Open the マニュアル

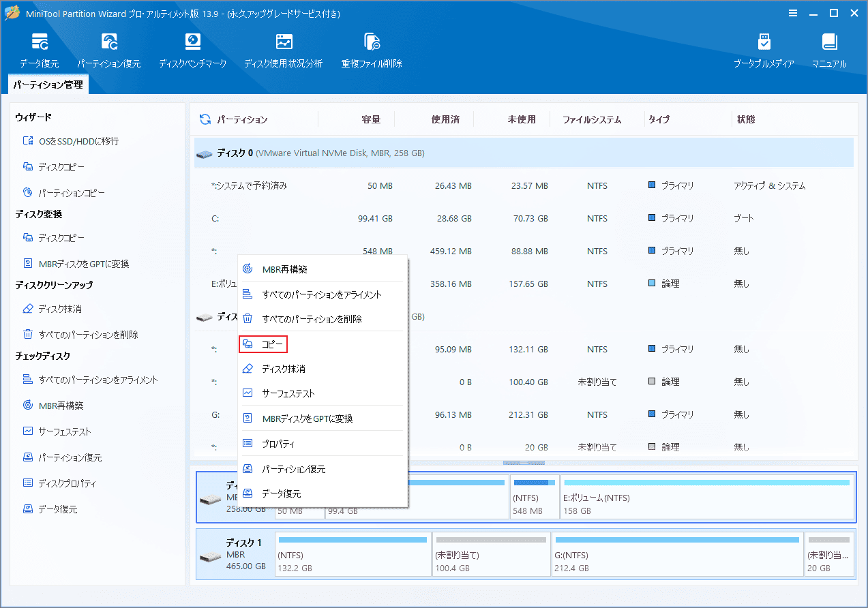tap(829, 50)
